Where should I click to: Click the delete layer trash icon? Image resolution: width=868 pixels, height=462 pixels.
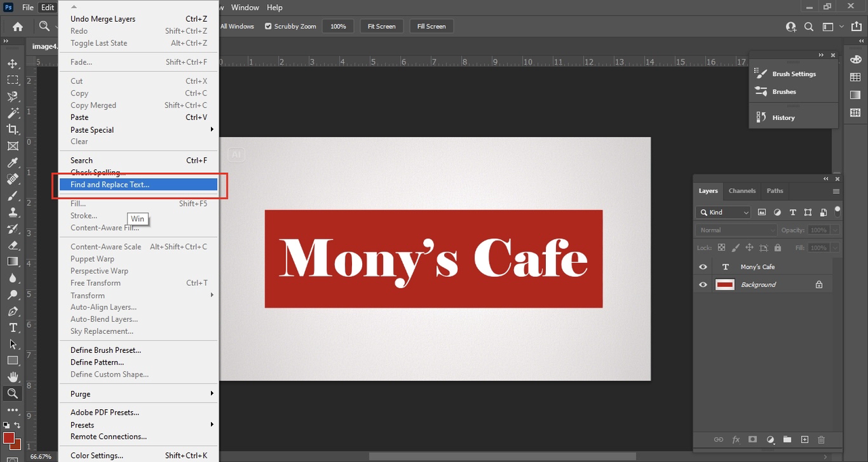(x=822, y=440)
